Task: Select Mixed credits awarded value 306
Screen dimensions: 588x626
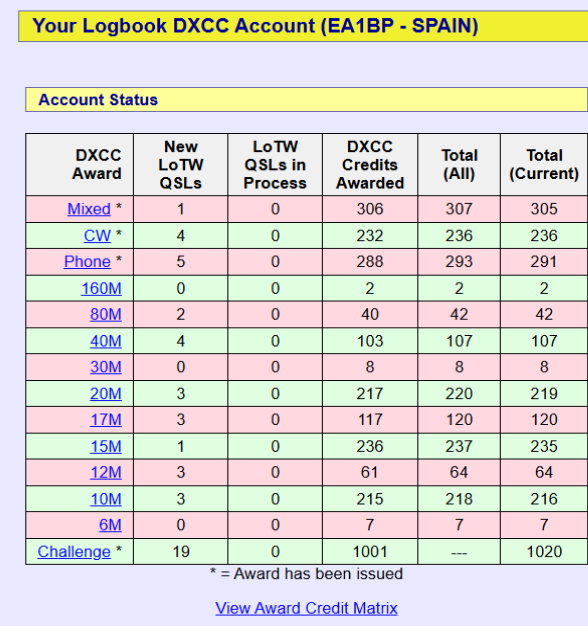Action: tap(370, 209)
